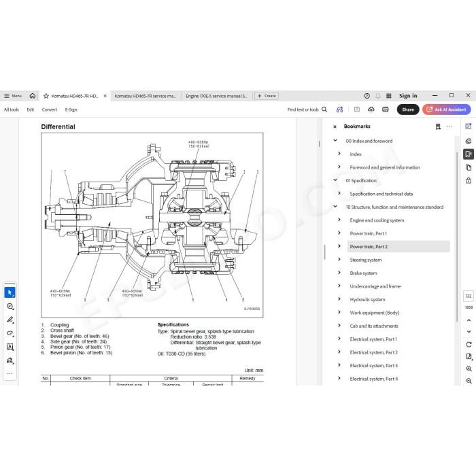This screenshot has width=476, height=476.
Task: Click the Find text or tools search field
Action: pos(307,109)
